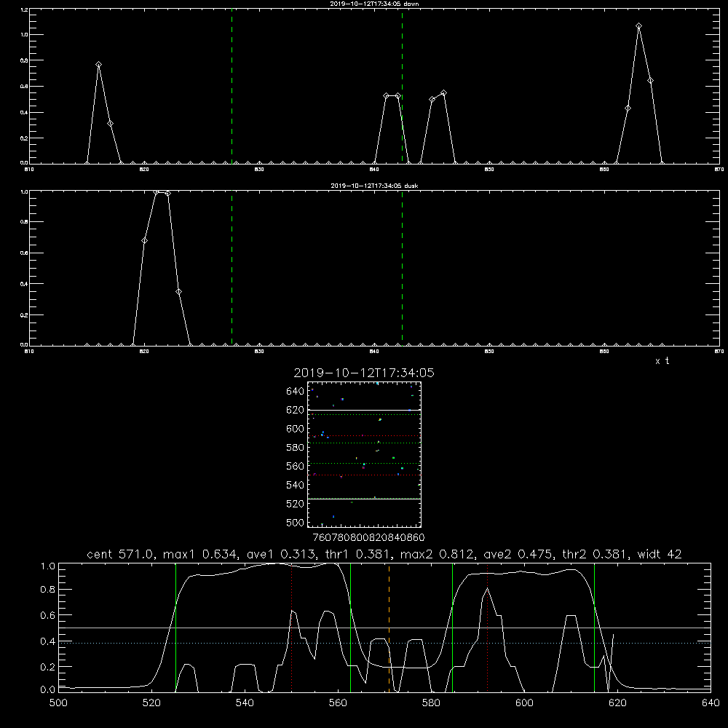Click the green vertical line near 585 in bottom plot
728x728 pixels.
[453, 627]
